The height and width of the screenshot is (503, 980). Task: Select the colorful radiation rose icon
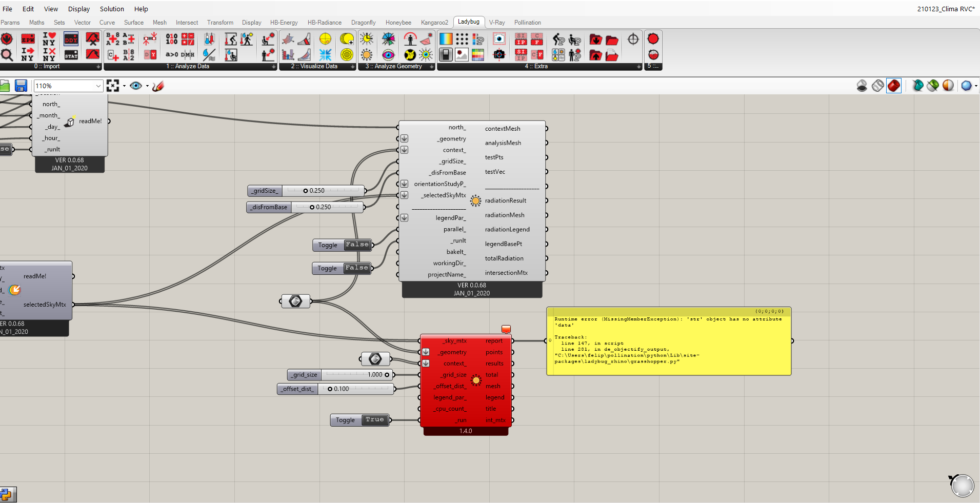tap(388, 39)
